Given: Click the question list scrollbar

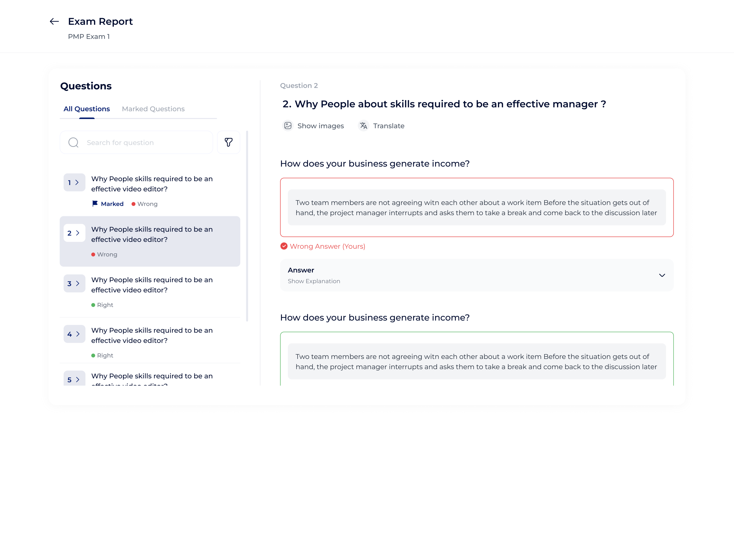Looking at the screenshot, I should point(247,226).
